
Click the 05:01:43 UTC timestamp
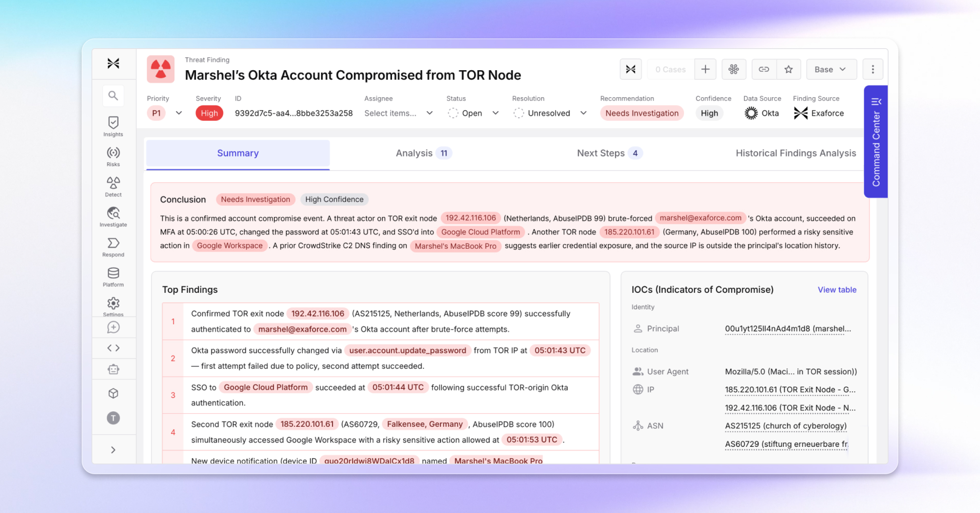point(560,350)
